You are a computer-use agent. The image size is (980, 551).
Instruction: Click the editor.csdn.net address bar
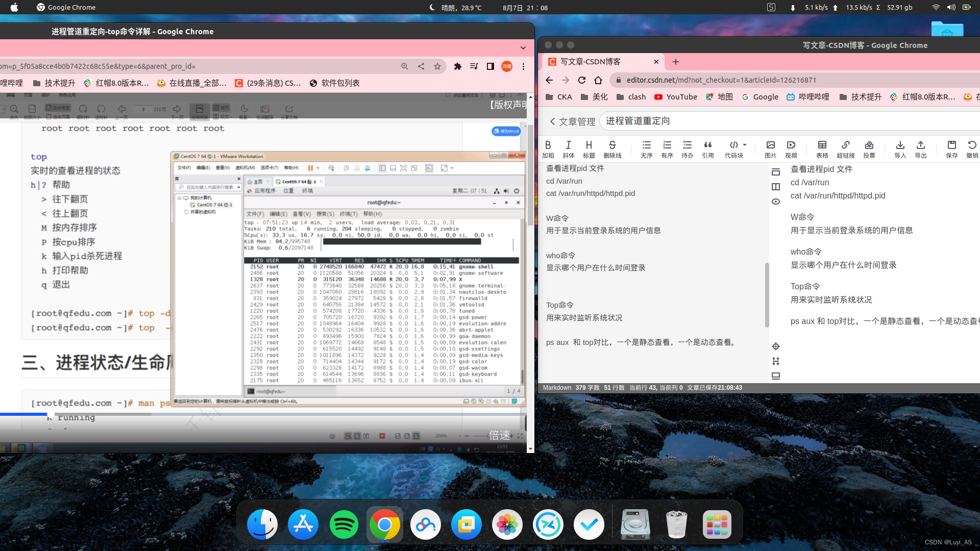point(795,80)
